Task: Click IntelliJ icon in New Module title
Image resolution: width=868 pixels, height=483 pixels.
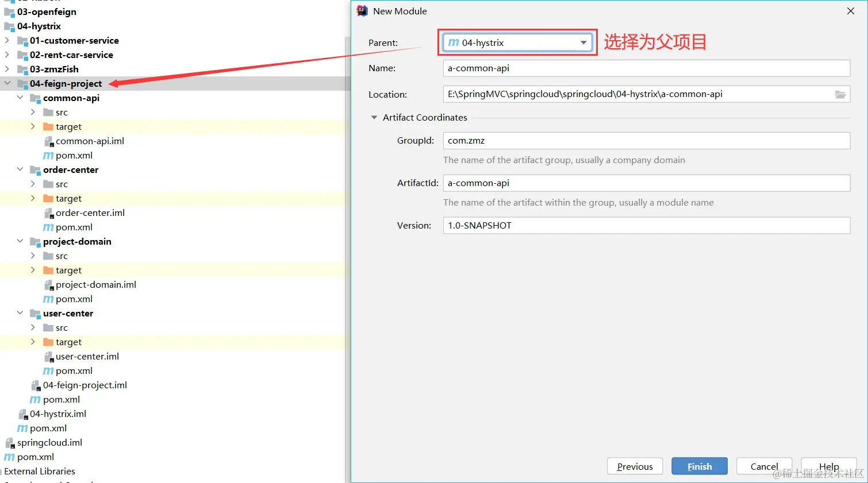Action: (x=362, y=11)
